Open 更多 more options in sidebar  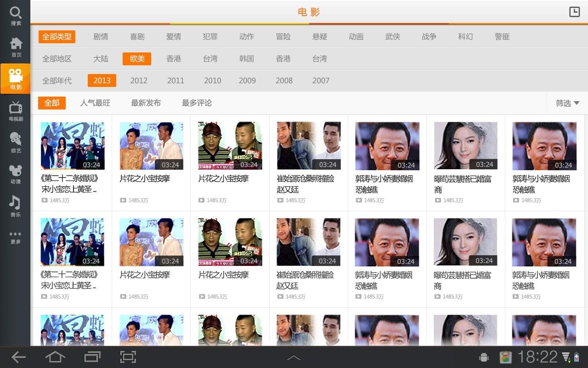[16, 237]
